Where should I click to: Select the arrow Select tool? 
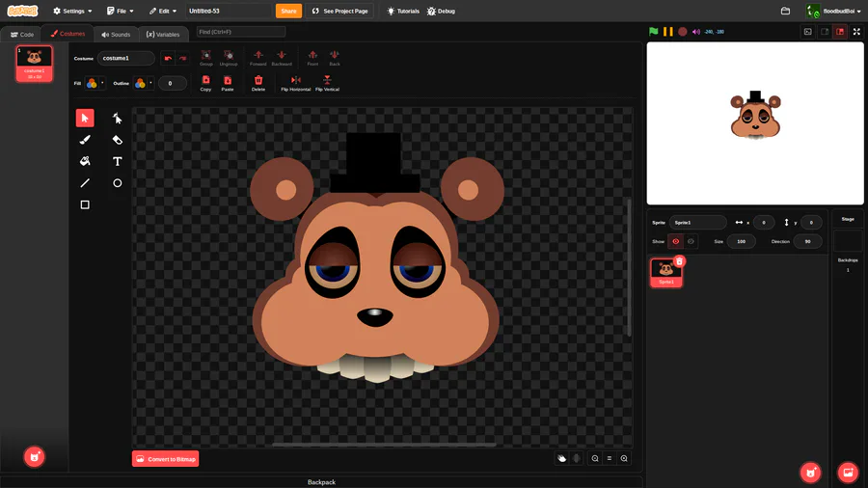85,118
